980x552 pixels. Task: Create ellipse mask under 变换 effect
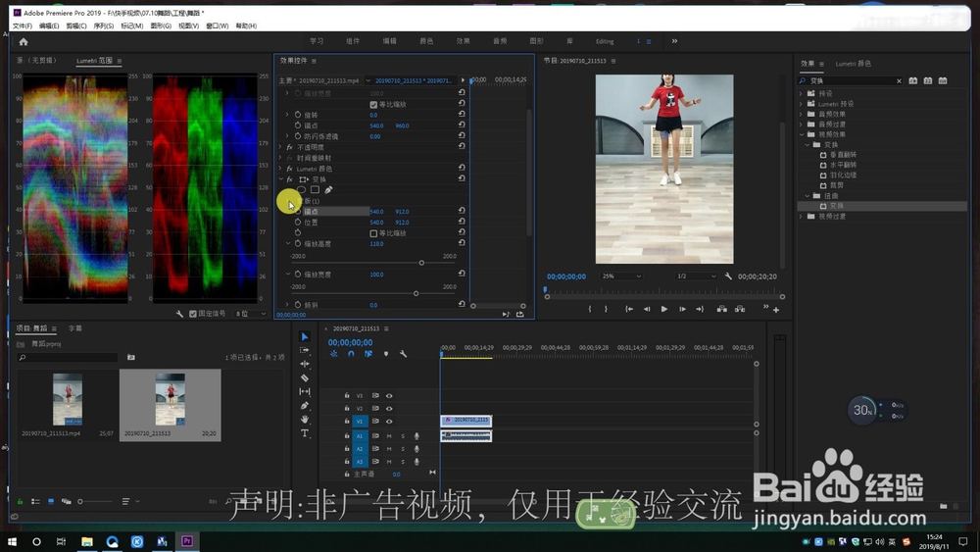[x=301, y=190]
